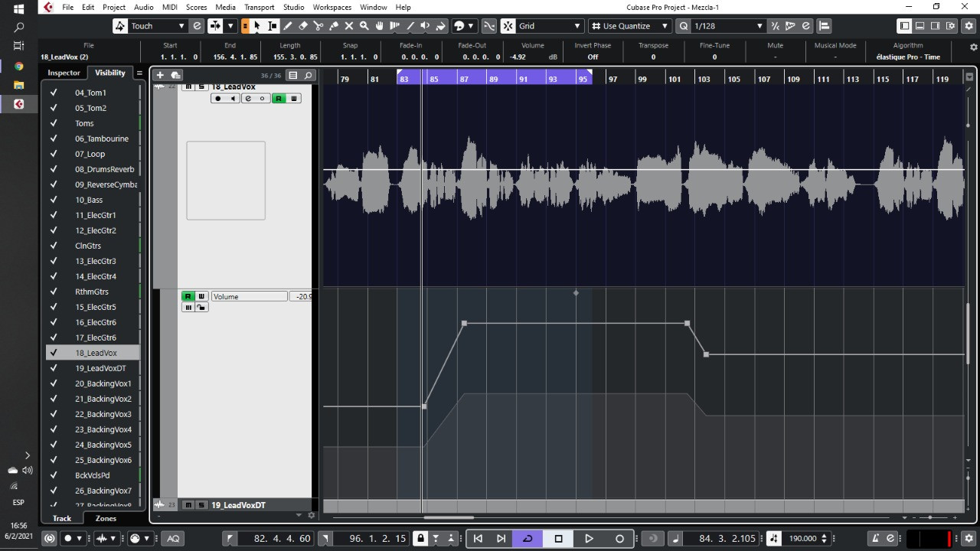
Task: Open the Audio menu
Action: click(x=143, y=7)
